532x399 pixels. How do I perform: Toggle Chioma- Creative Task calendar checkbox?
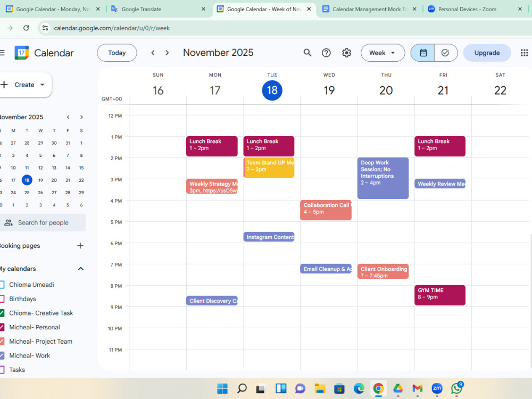tap(2, 313)
